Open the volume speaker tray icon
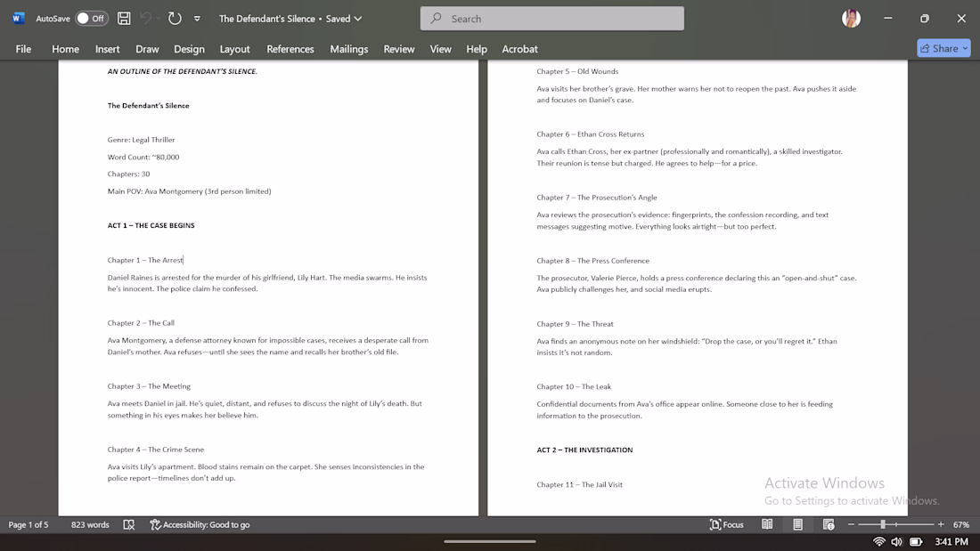Image resolution: width=980 pixels, height=551 pixels. pyautogui.click(x=897, y=541)
